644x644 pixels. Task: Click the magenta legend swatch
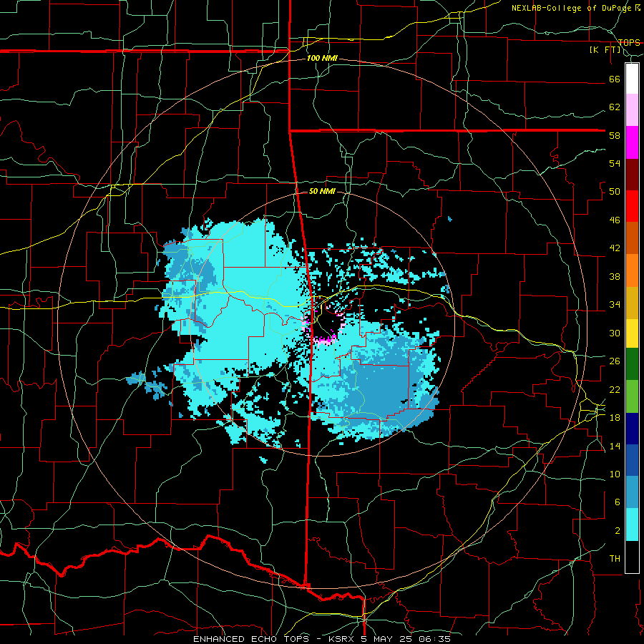pyautogui.click(x=632, y=142)
